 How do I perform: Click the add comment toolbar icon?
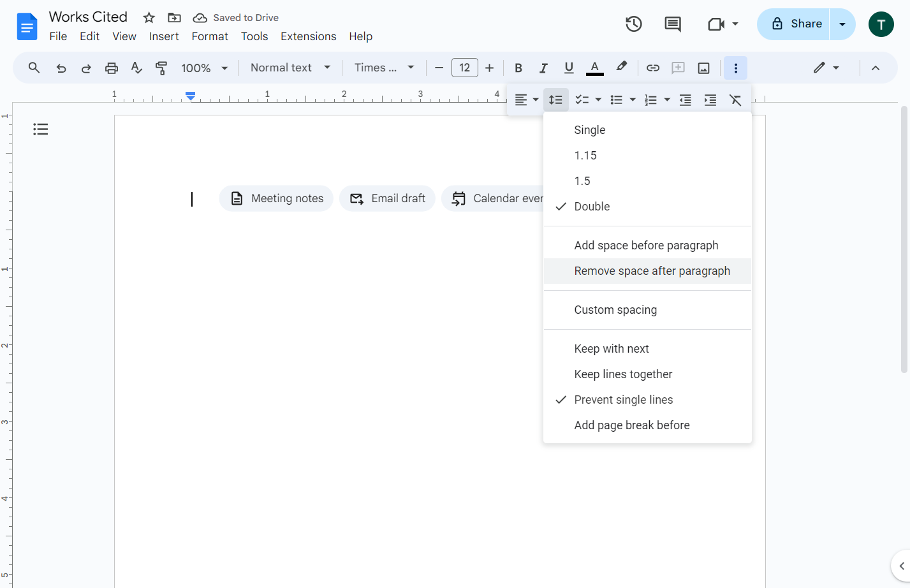(678, 68)
